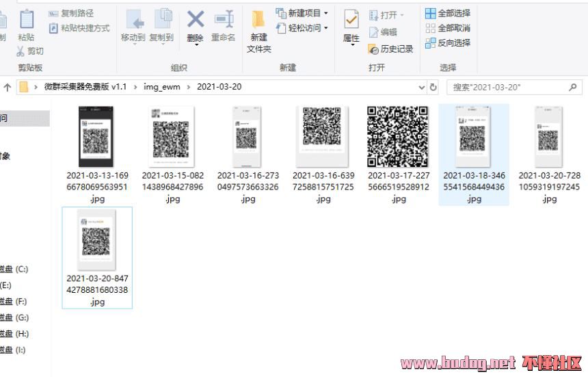Click the Easy access (轻松访问) icon

pos(281,28)
